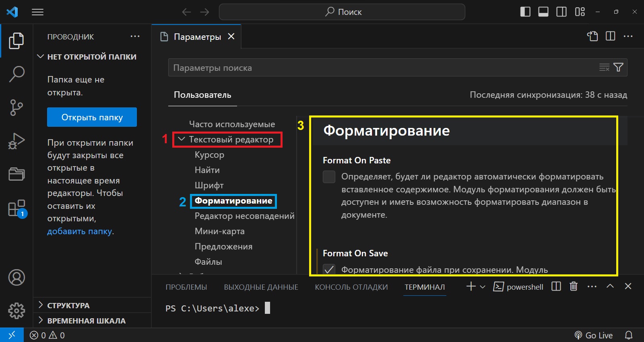This screenshot has height=342, width=644.
Task: Select Шрифт in settings tree
Action: click(209, 185)
